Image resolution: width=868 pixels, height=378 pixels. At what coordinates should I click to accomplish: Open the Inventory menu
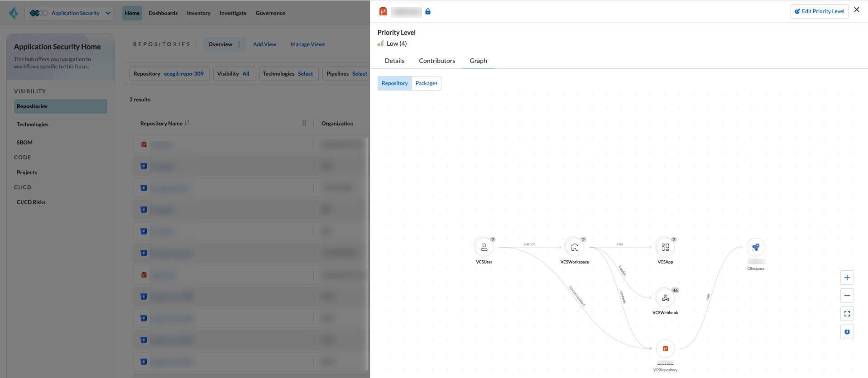[199, 13]
